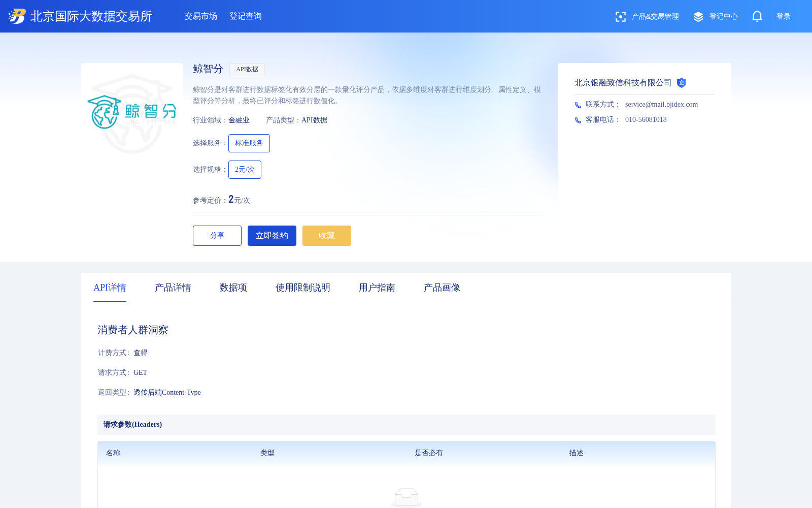Select the 标准服务 service option
The width and height of the screenshot is (812, 508).
pos(249,143)
